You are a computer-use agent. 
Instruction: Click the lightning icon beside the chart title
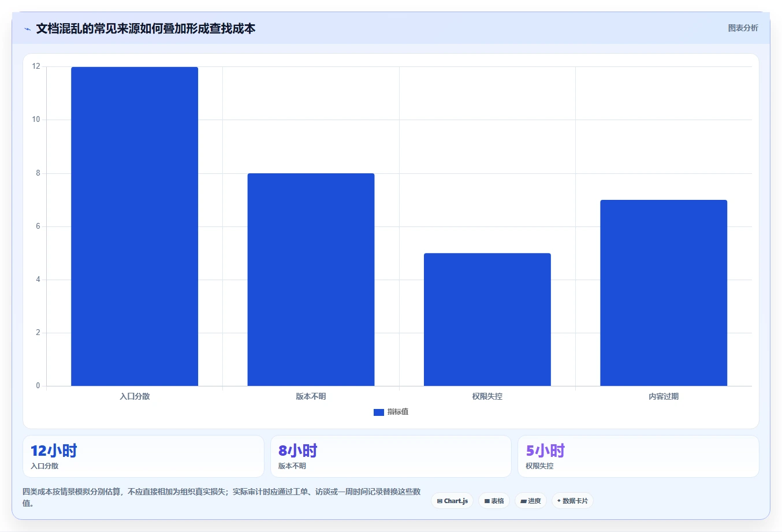(x=27, y=29)
